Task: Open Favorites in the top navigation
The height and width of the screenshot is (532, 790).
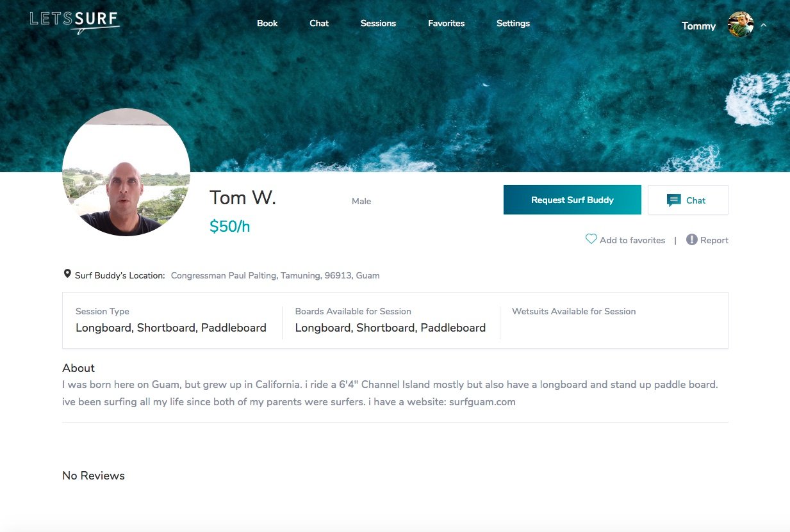Action: point(447,23)
